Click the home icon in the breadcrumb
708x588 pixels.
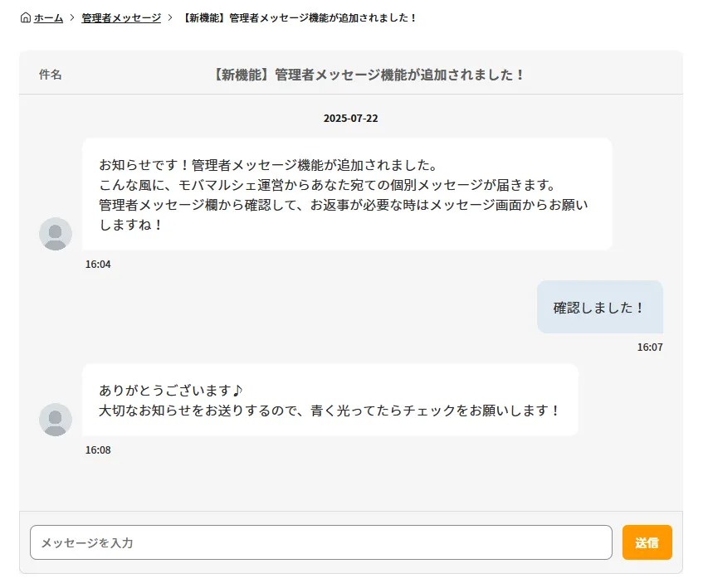pyautogui.click(x=26, y=17)
